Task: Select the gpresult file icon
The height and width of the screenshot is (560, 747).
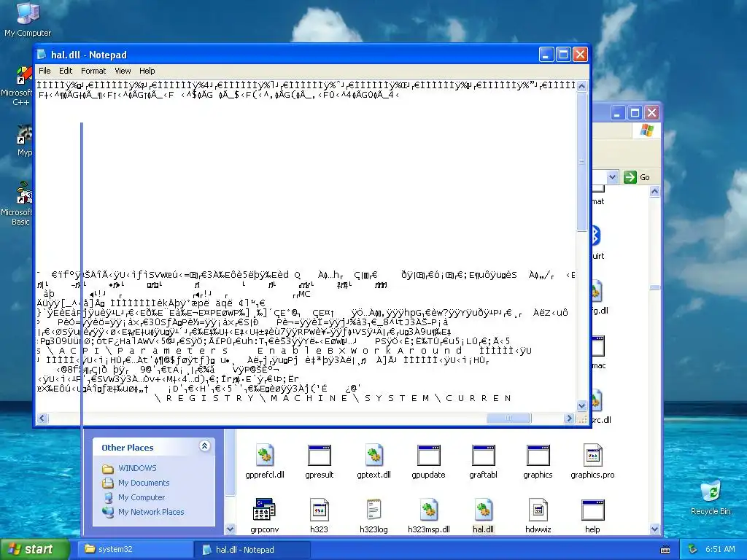Action: coord(320,455)
